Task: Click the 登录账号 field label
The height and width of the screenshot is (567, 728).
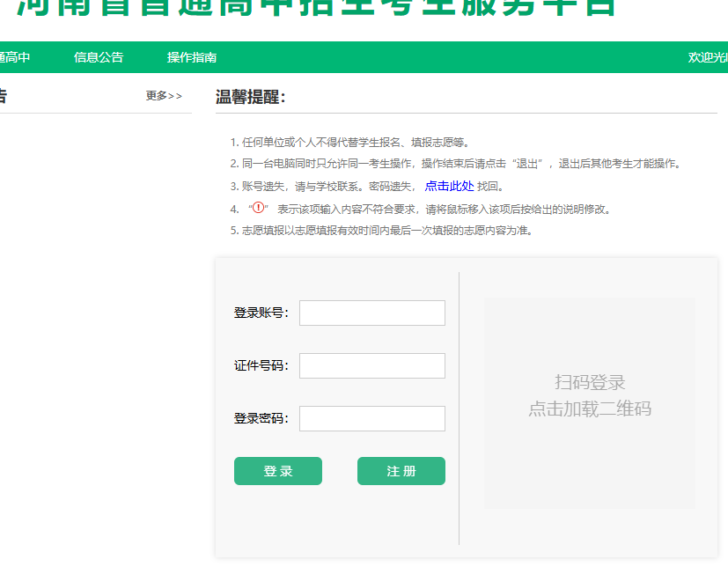Action: (261, 313)
